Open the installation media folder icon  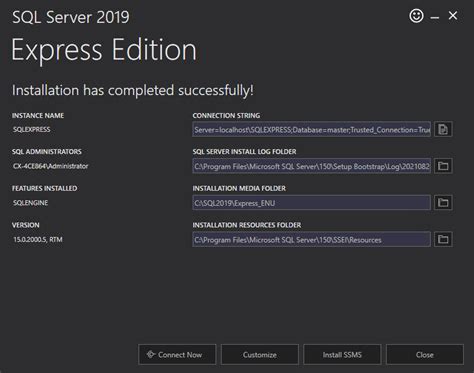[443, 202]
